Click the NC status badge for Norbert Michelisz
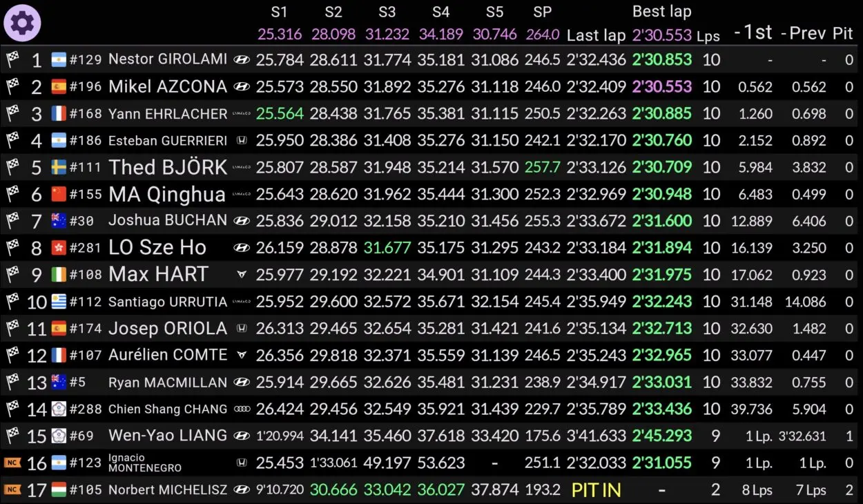 (12, 490)
